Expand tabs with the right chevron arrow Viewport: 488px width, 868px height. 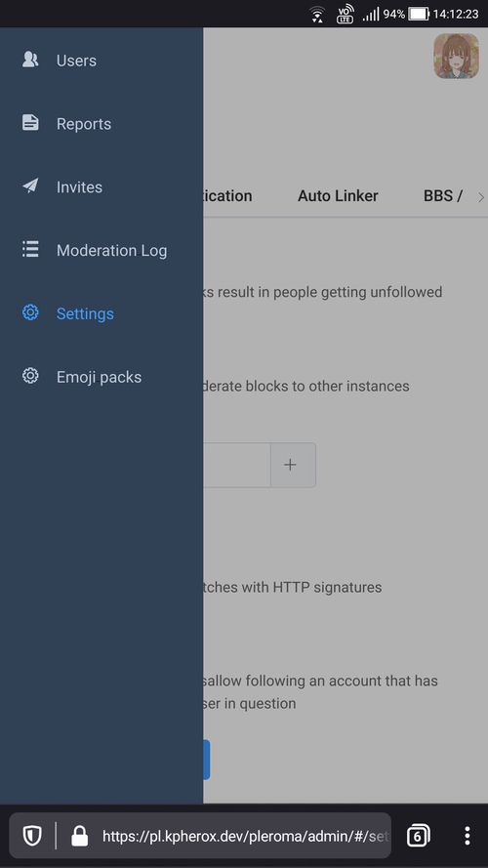tap(481, 197)
